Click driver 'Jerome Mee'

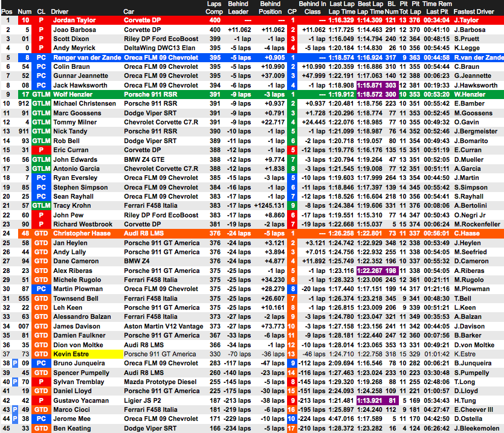pos(72,419)
